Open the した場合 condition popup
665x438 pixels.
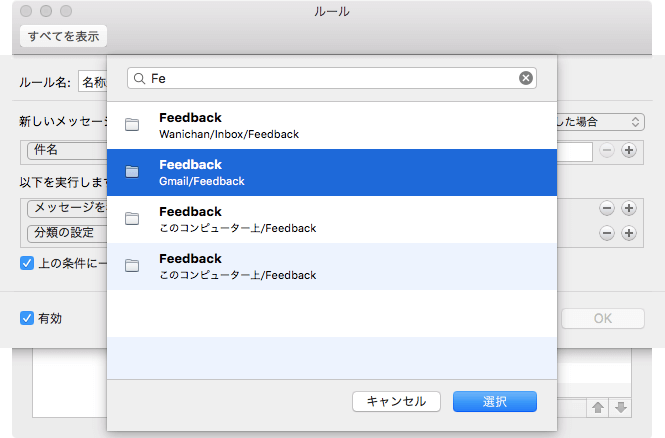598,121
